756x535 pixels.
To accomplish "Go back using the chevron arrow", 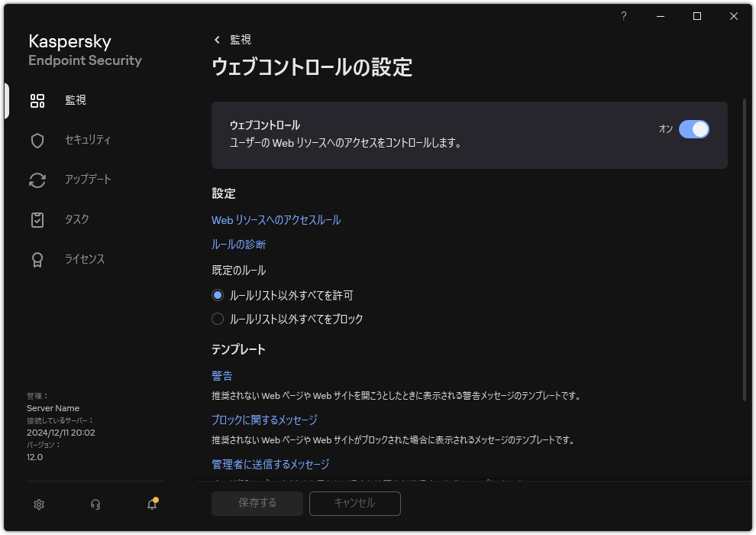I will click(217, 40).
